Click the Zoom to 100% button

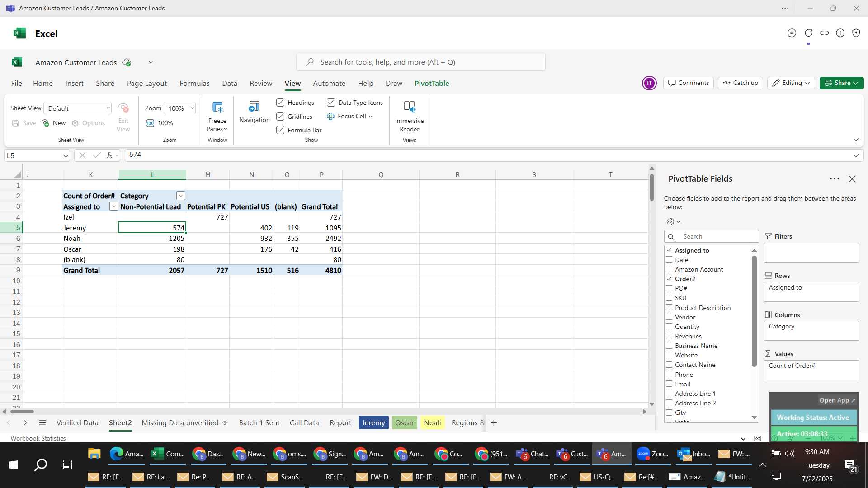tap(160, 123)
